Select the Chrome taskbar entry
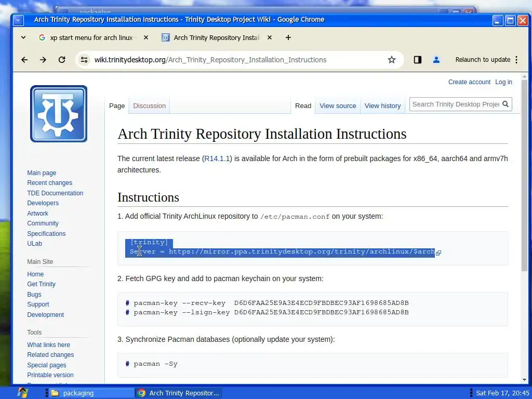Viewport: 532px width, 399px height. coord(178,393)
